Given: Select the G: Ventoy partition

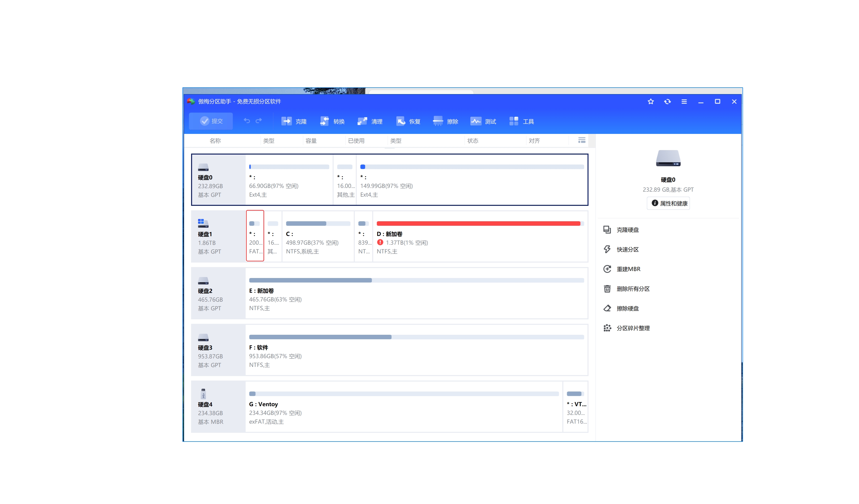Looking at the screenshot, I should (404, 407).
